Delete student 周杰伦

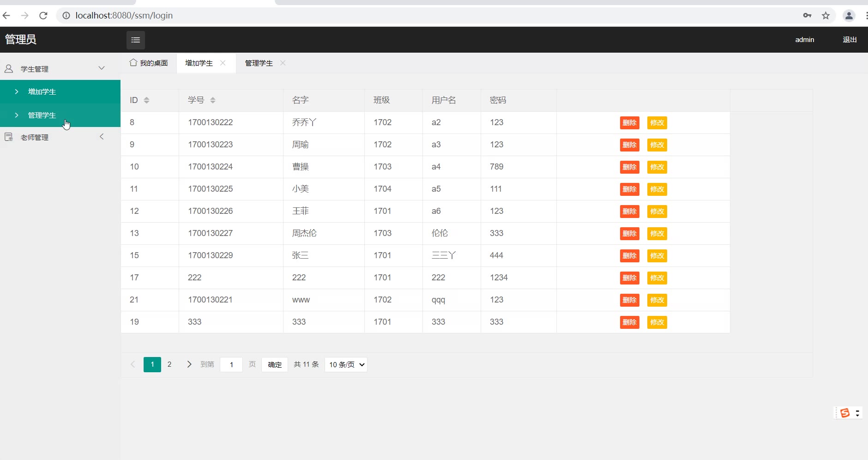coord(630,234)
